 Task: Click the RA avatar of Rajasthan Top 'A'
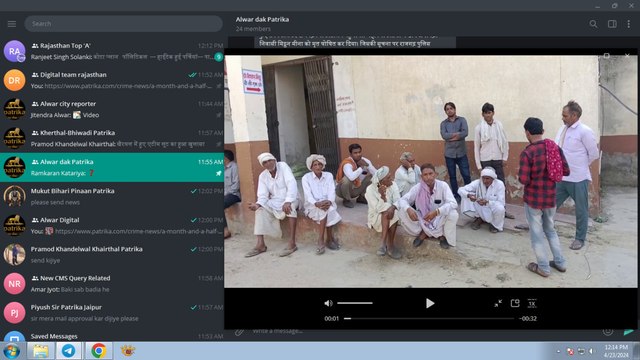tap(14, 51)
